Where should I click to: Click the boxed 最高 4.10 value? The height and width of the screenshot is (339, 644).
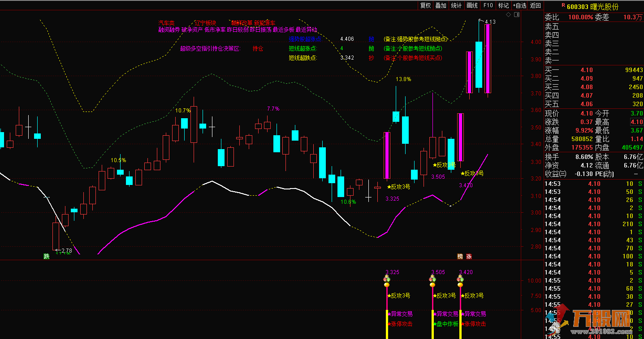(636, 122)
